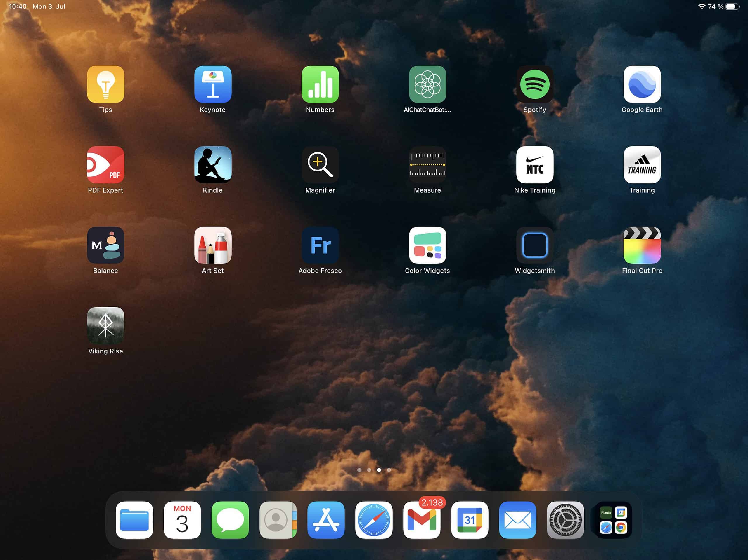The image size is (748, 560).
Task: Open the Mail app in the dock
Action: click(517, 520)
